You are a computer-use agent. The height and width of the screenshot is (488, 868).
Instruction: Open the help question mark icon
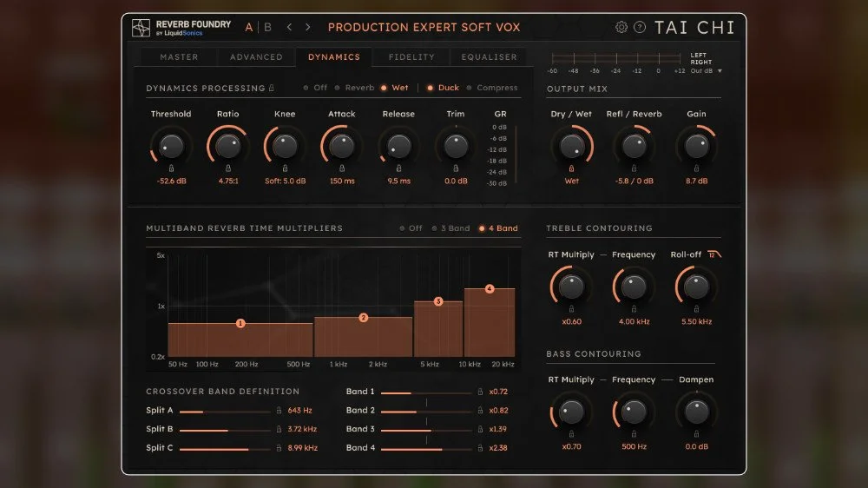640,27
